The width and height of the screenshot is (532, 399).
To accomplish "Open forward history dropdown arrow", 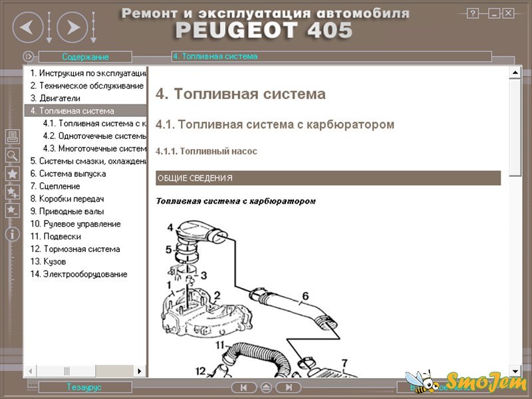I will (x=93, y=27).
